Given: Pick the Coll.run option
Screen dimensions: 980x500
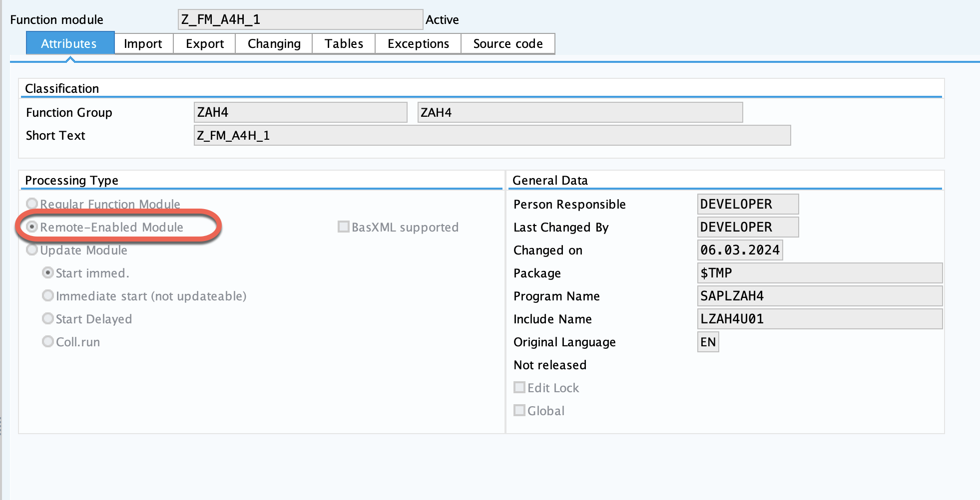Looking at the screenshot, I should (48, 341).
